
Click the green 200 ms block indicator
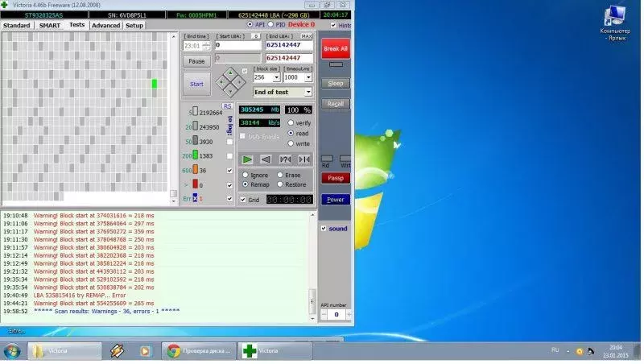(196, 155)
